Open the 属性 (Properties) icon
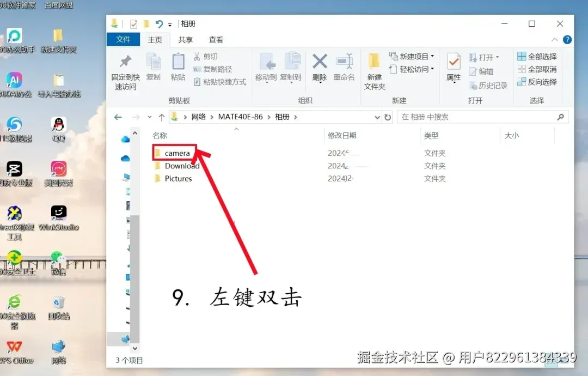588x376 pixels. click(x=453, y=68)
